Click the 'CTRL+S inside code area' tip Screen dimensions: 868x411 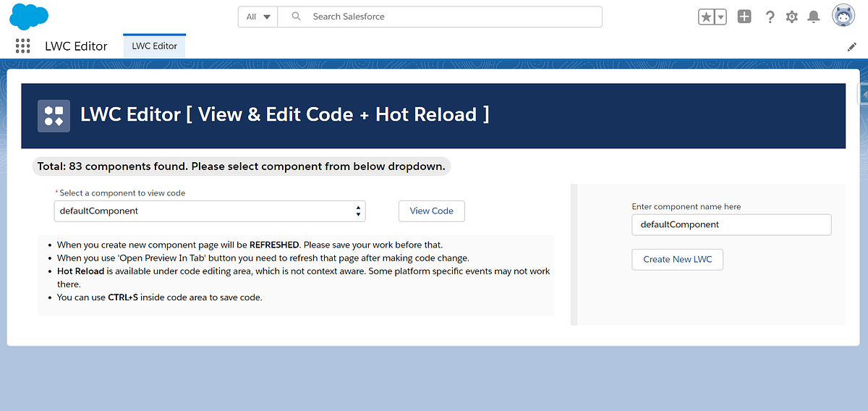(x=159, y=297)
